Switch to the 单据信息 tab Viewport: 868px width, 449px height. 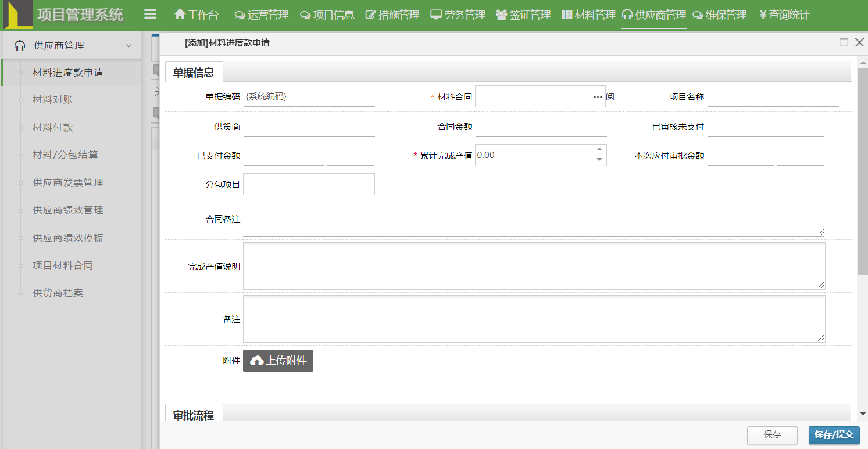point(194,73)
